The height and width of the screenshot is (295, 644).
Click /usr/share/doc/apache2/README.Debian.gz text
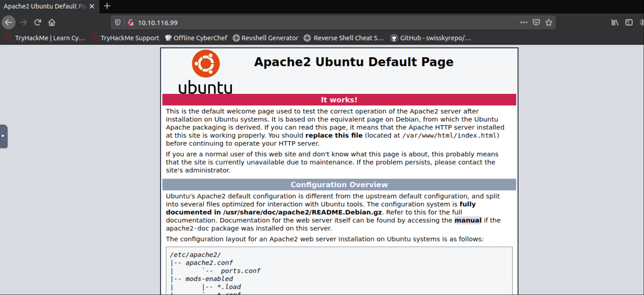tap(302, 212)
